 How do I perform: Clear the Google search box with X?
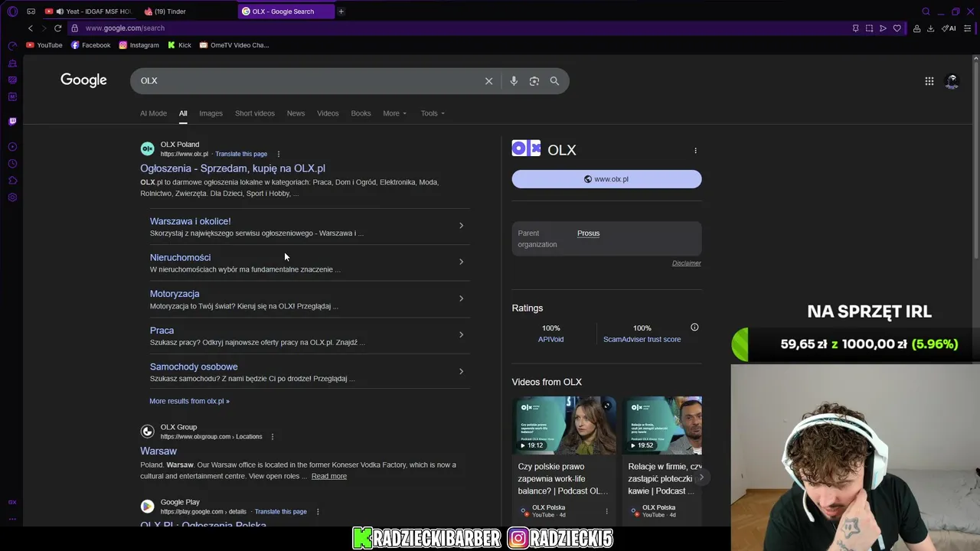click(x=488, y=81)
